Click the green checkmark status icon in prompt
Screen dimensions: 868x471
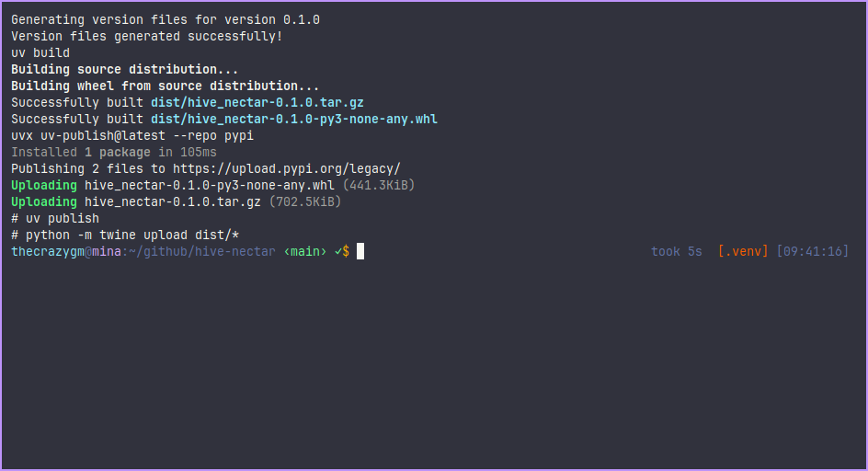point(337,251)
